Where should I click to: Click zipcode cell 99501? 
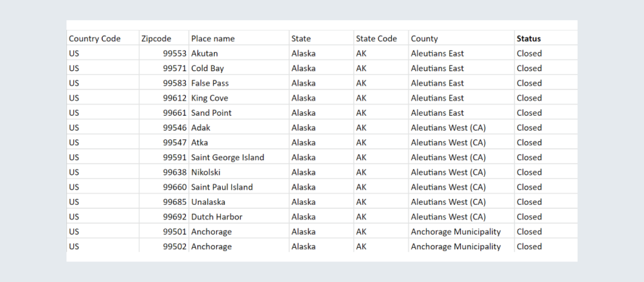[x=174, y=232]
